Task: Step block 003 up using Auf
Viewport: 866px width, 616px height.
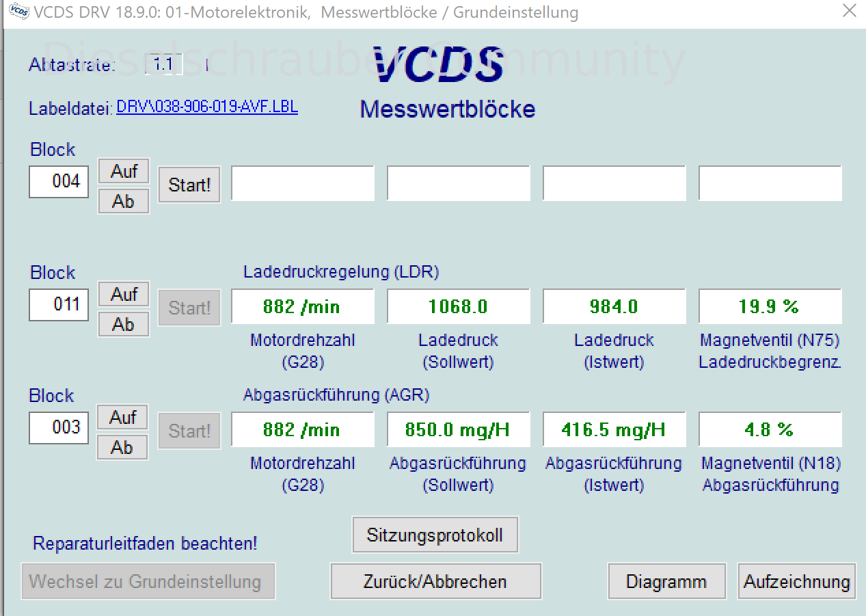Action: click(124, 418)
